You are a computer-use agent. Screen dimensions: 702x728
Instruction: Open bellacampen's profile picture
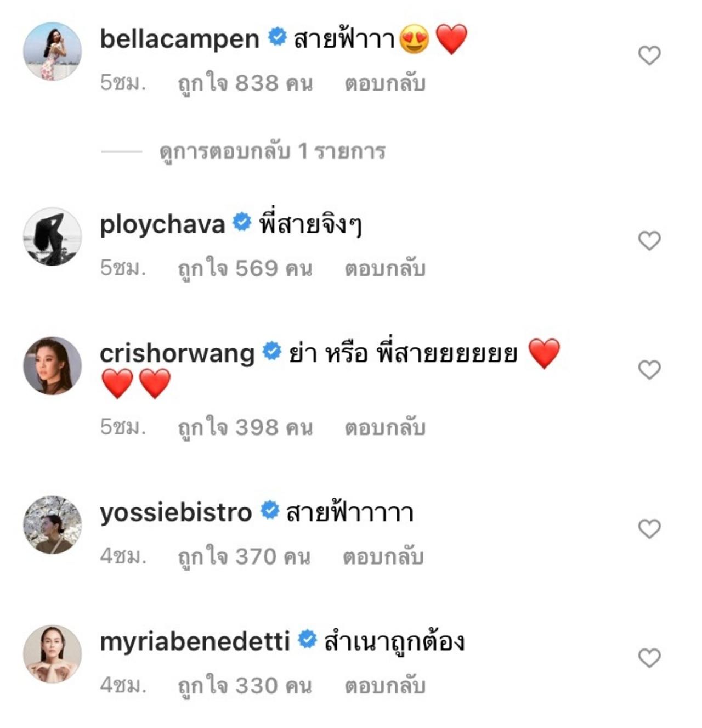tap(52, 52)
